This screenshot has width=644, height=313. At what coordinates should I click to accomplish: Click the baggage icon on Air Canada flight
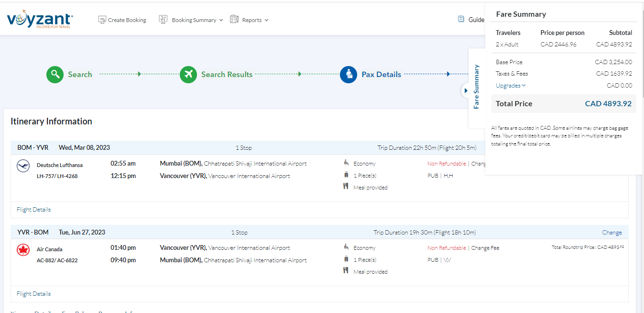pyautogui.click(x=346, y=259)
